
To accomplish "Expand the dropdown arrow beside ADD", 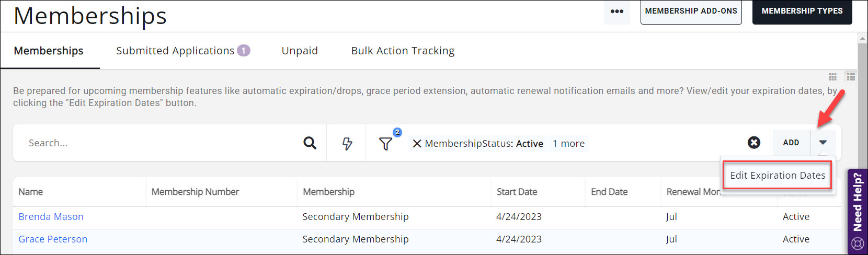I will coord(823,143).
